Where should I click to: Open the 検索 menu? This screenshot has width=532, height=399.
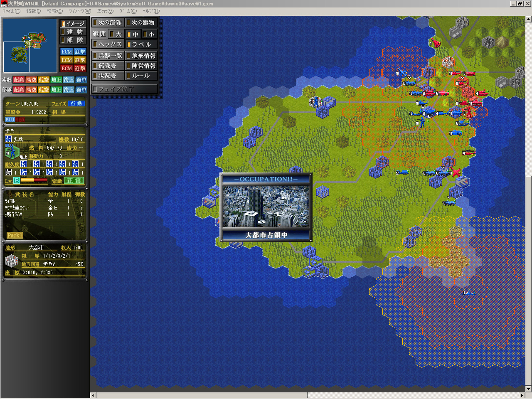coord(54,11)
